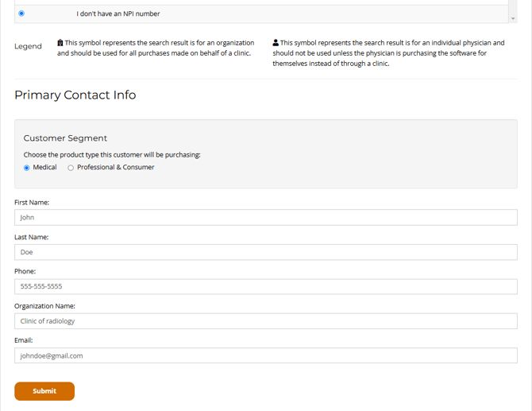Viewport: 532px width, 411px height.
Task: Choose the Medical customer segment
Action: coord(27,168)
